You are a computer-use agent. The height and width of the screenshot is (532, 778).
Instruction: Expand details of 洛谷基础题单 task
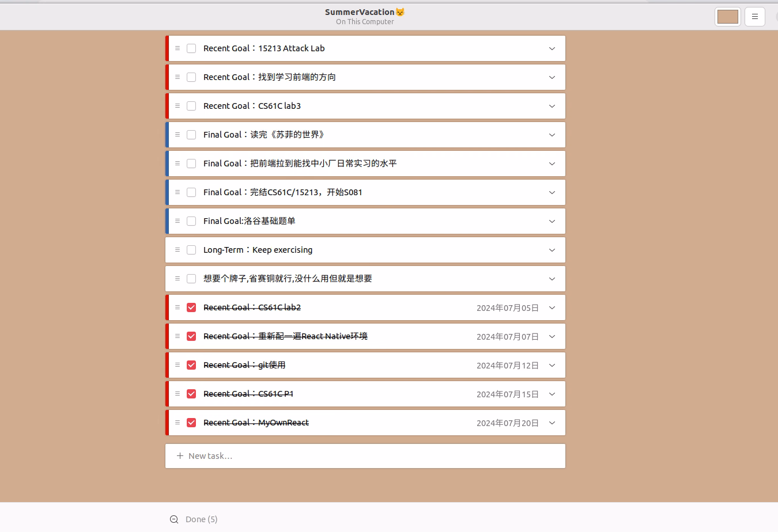click(552, 221)
